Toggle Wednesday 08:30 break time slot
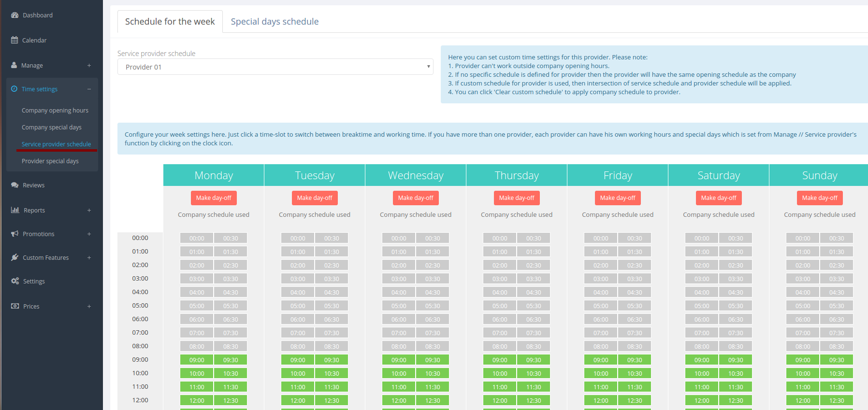The height and width of the screenshot is (410, 868). pyautogui.click(x=433, y=346)
